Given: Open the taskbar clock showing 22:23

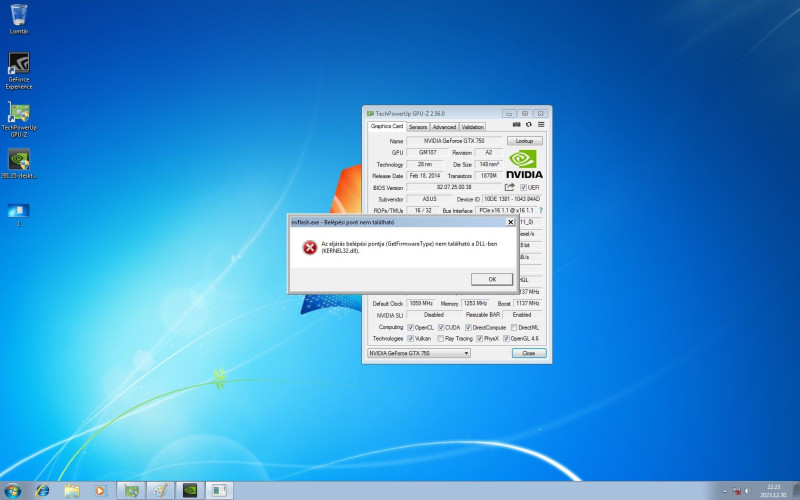Looking at the screenshot, I should 773,491.
